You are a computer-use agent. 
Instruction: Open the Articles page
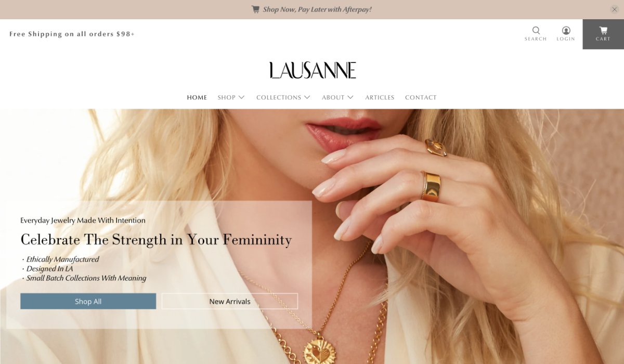point(380,97)
